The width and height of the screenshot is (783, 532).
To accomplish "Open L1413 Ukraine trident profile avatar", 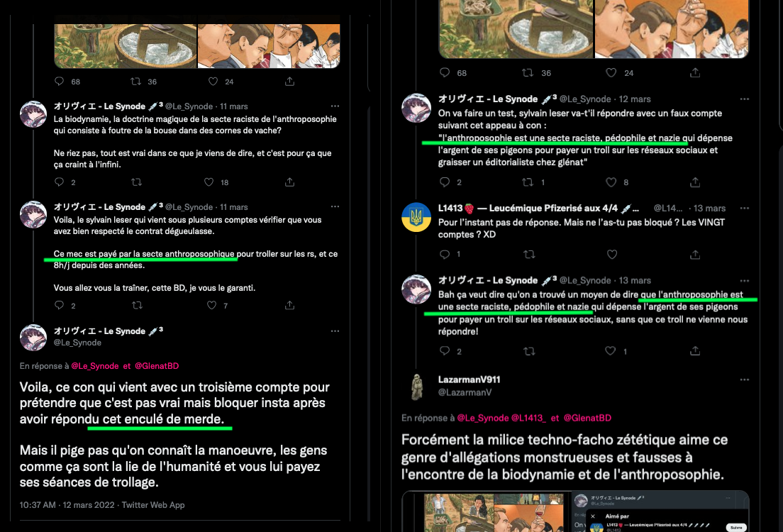I will 416,217.
